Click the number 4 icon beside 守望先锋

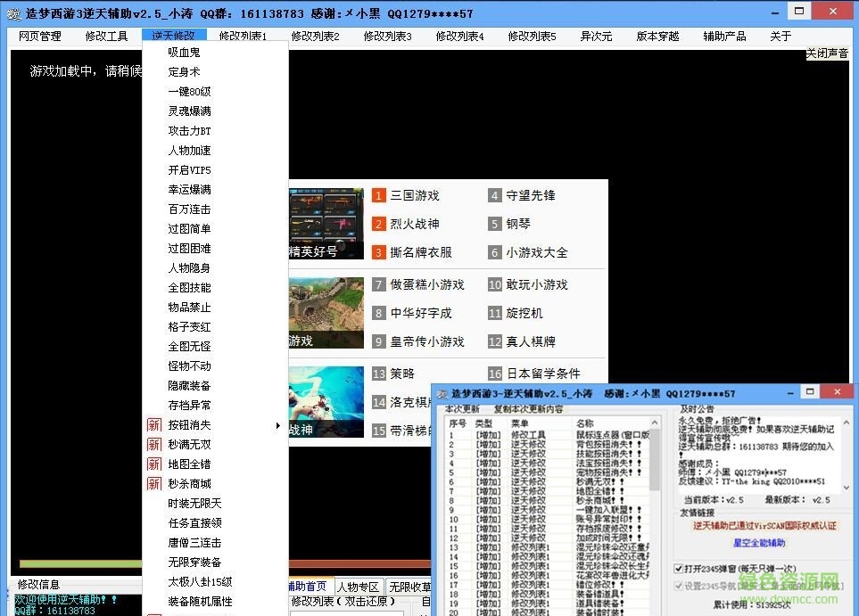click(x=496, y=193)
